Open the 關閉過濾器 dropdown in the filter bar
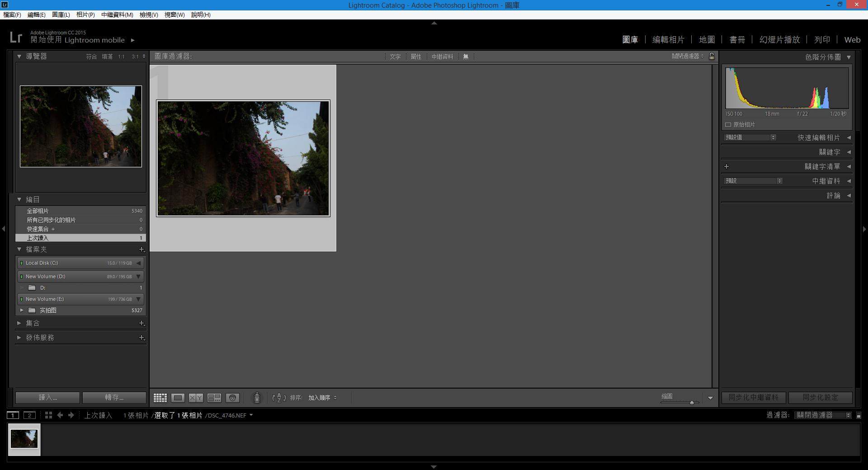Screen dimensions: 868x470 (688, 56)
